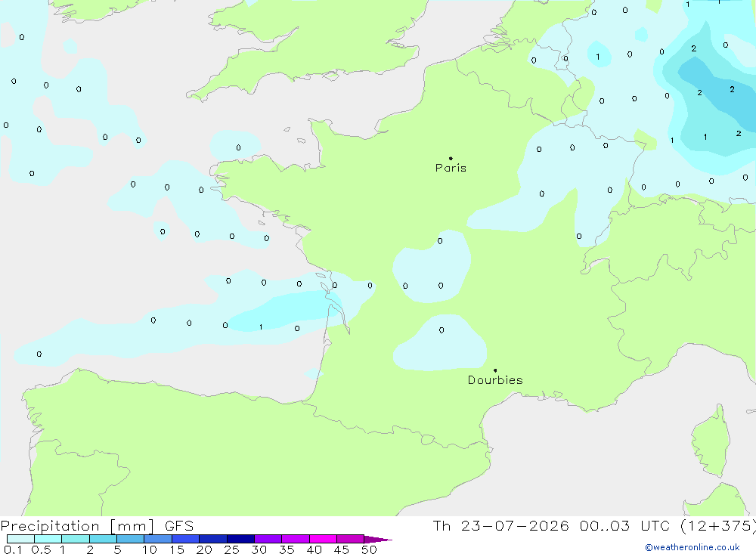Pick the 30–35 mm legend color swatch
The width and height of the screenshot is (756, 554).
click(x=268, y=539)
